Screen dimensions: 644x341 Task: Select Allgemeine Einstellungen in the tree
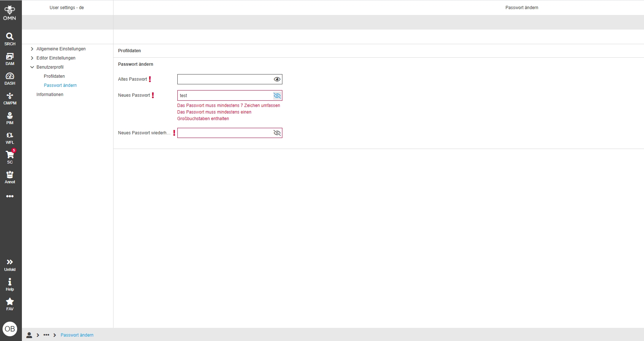[x=61, y=49]
